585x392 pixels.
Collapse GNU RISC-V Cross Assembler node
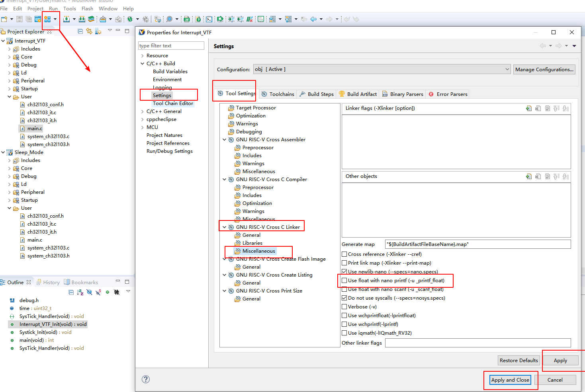tap(224, 140)
